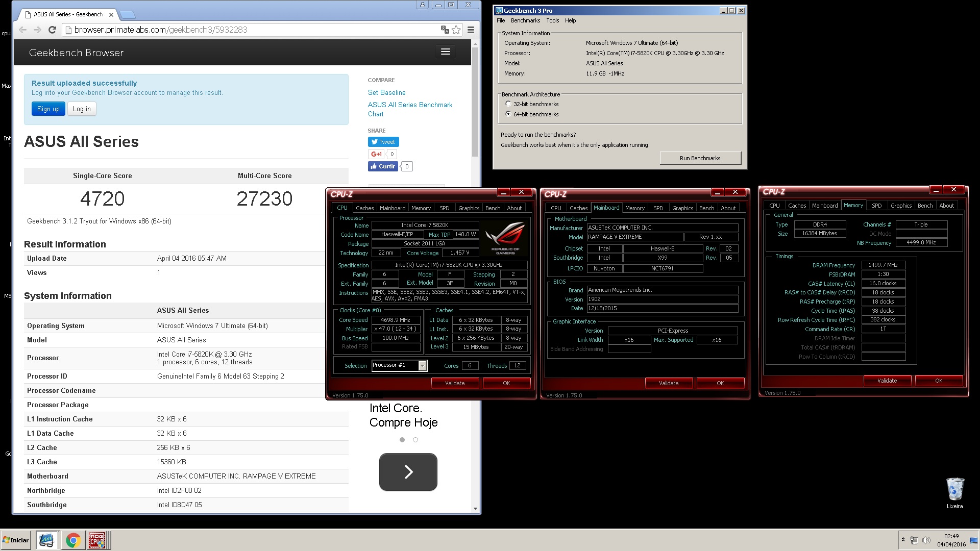Click Run Benchmarks button
980x551 pixels.
point(700,158)
